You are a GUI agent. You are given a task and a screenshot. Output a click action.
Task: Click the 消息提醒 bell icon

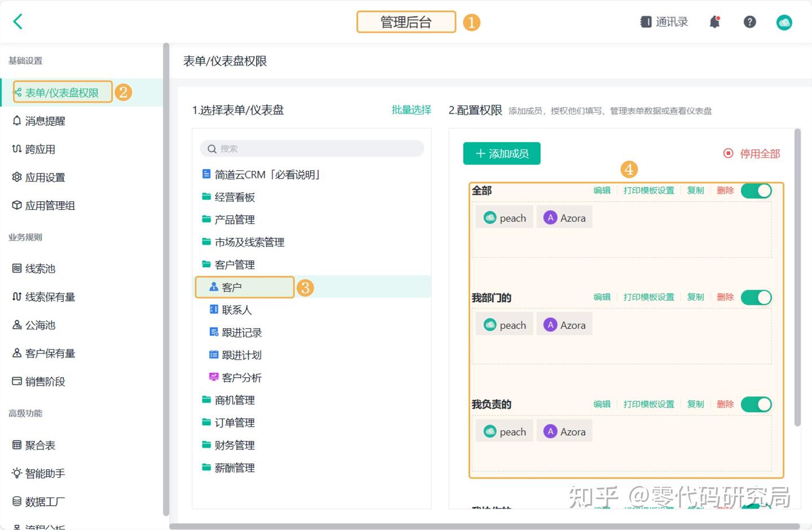[17, 121]
